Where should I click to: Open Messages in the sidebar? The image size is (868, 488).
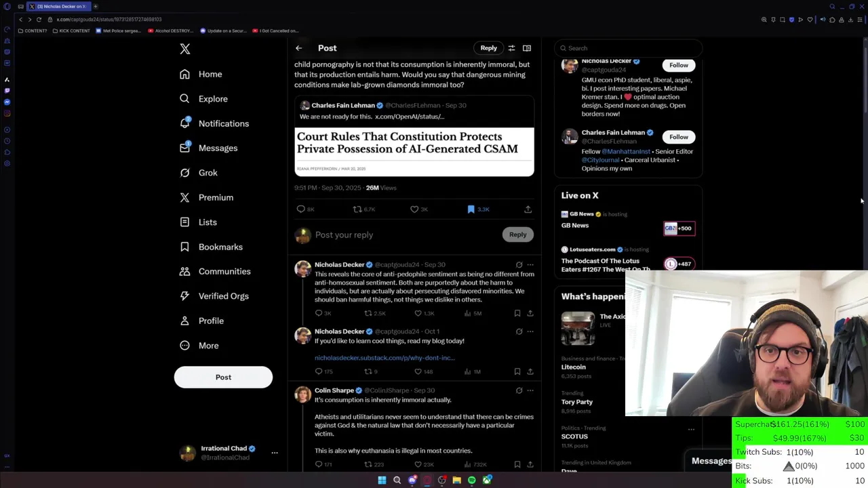point(208,148)
